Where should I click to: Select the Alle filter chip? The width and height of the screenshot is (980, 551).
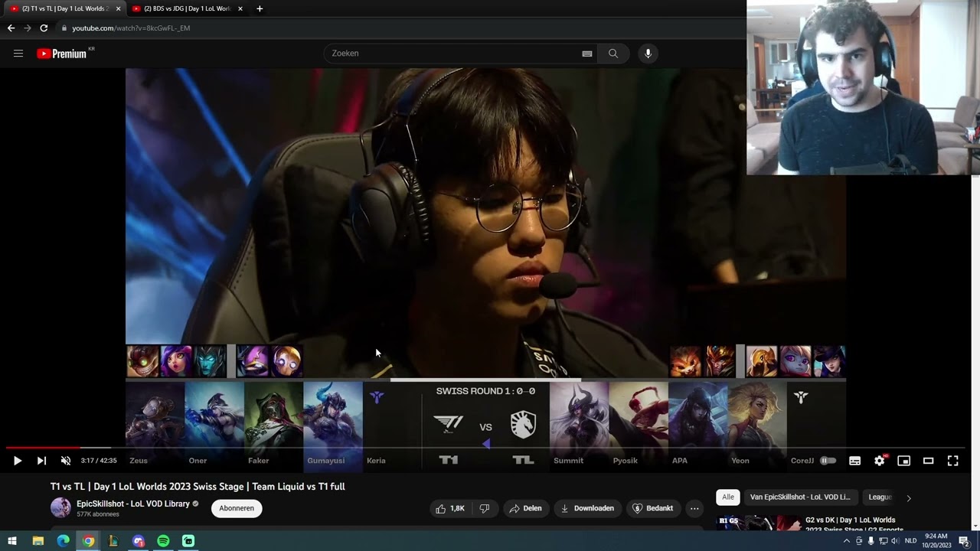pos(728,497)
